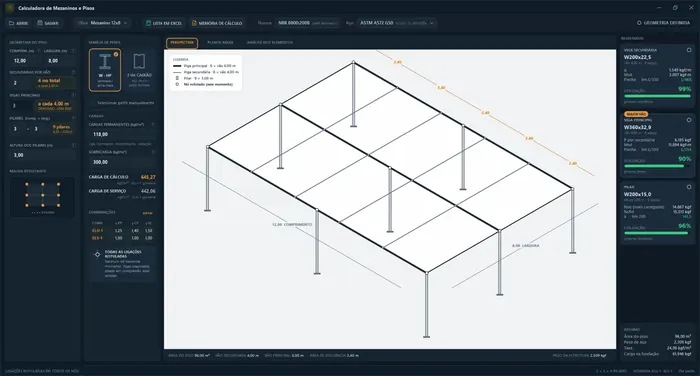Screen dimensions: 700x376
Task: Click the ELS-1 combination row
Action: coord(121,238)
